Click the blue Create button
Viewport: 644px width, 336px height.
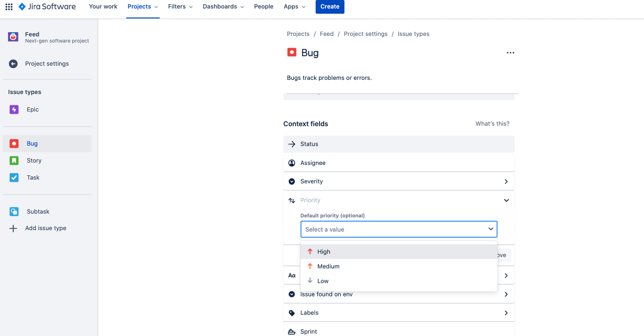click(x=330, y=7)
